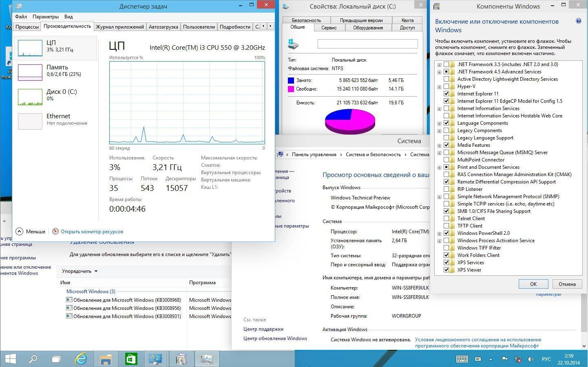The height and width of the screenshot is (367, 588).
Task: Click blue Занято color swatch
Action: (291, 80)
